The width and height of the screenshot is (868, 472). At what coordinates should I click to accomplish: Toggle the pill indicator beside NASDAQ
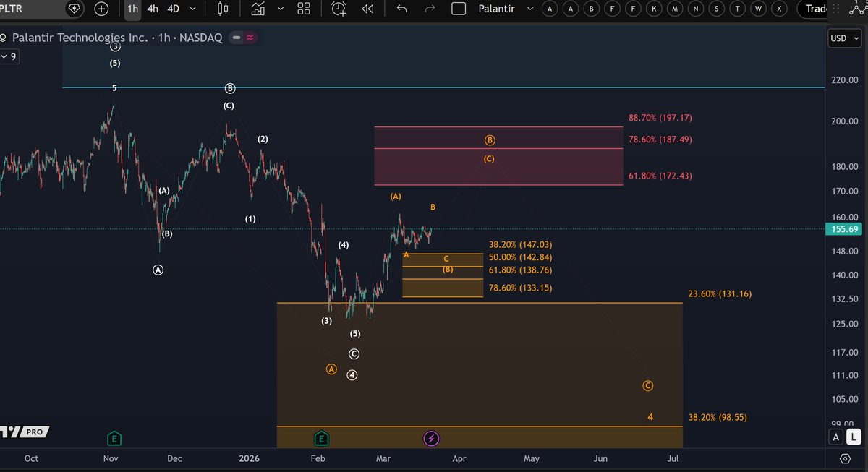pyautogui.click(x=244, y=38)
